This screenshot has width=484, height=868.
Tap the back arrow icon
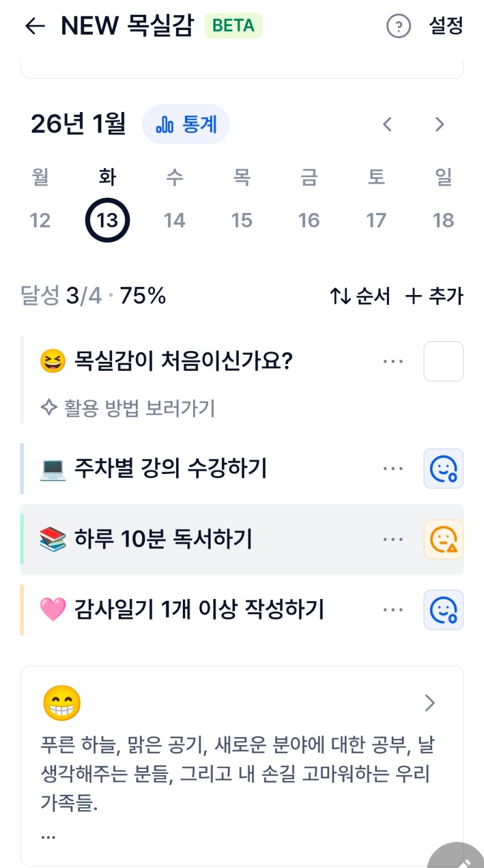click(35, 26)
